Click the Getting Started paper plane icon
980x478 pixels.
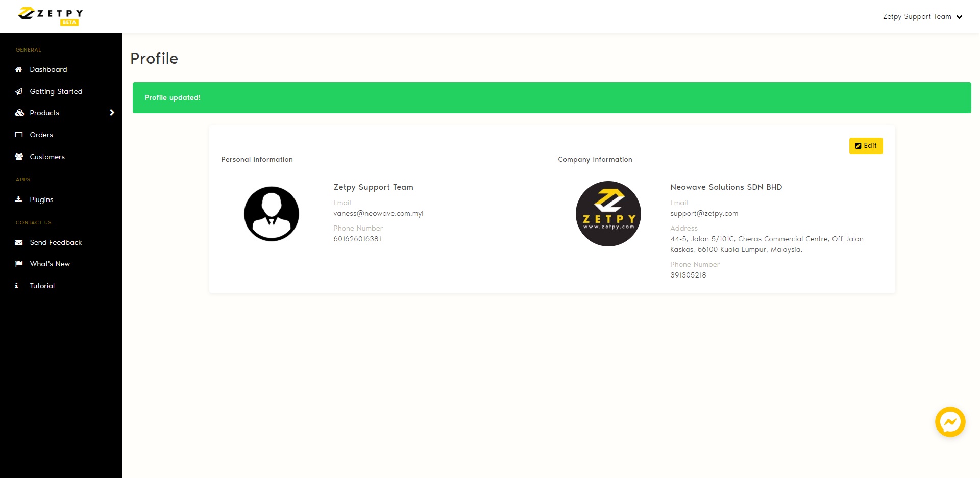pyautogui.click(x=19, y=91)
